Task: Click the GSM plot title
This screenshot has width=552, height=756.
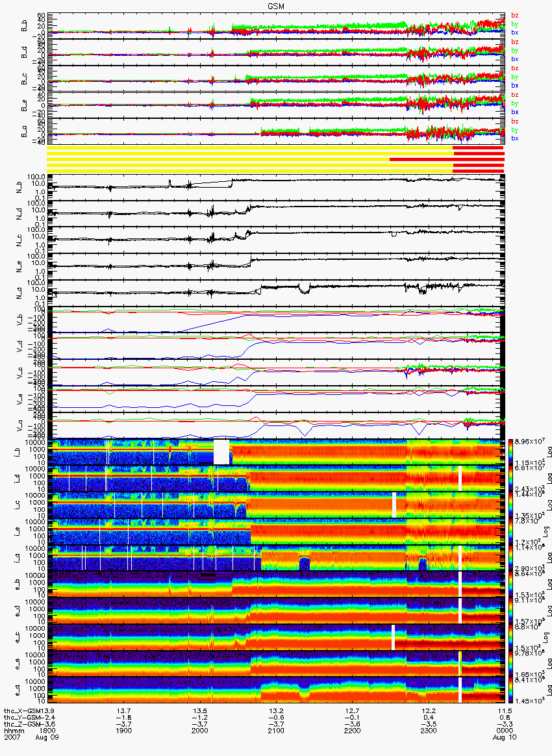Action: [x=276, y=6]
